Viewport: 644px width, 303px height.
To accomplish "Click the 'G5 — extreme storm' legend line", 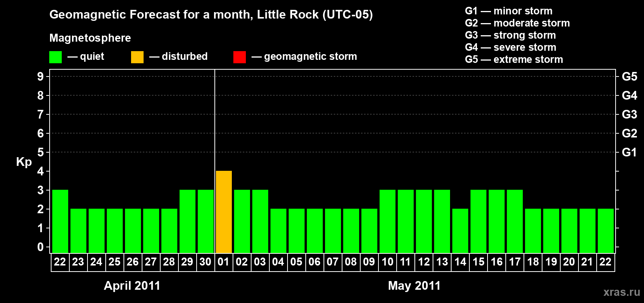I will pyautogui.click(x=514, y=59).
